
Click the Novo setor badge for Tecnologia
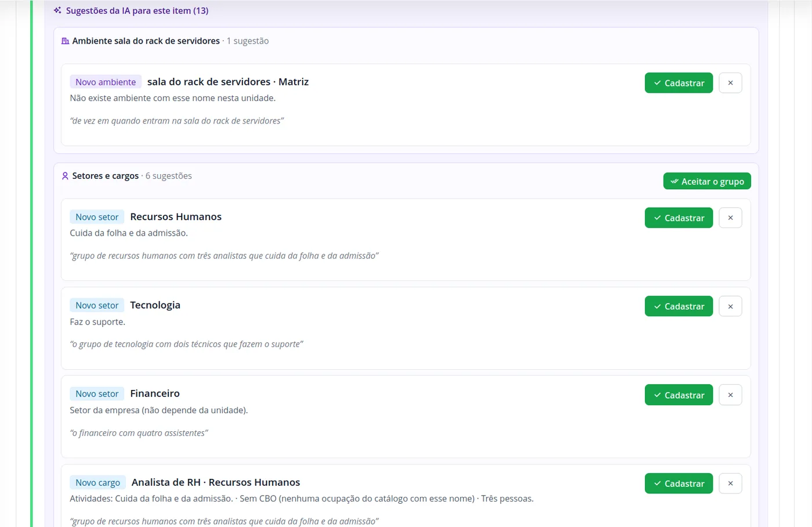[x=97, y=305]
